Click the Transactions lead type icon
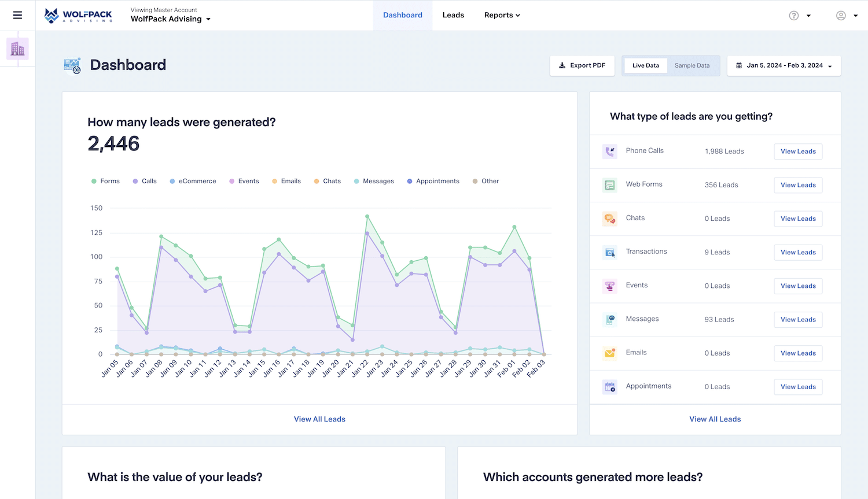Screen dimensions: 868x499 610,252
